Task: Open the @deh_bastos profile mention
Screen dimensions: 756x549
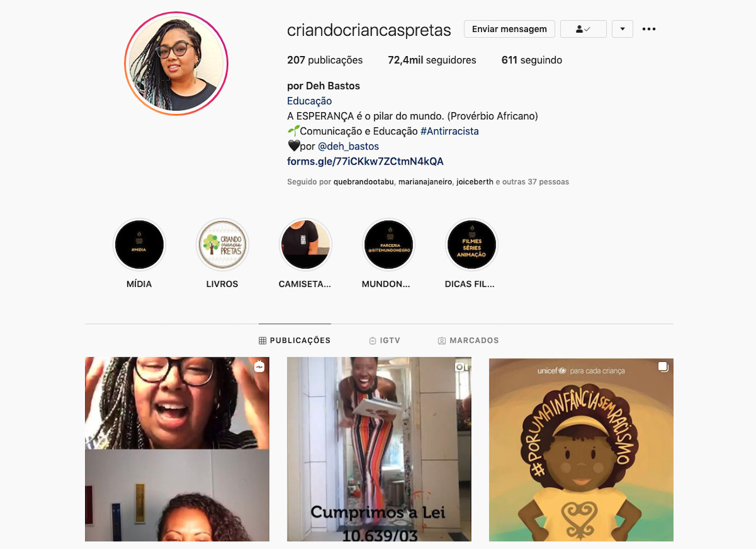Action: 348,146
